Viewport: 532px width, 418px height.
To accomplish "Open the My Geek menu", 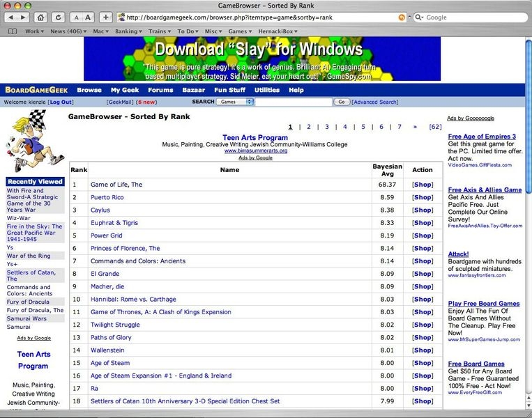I will tap(125, 90).
